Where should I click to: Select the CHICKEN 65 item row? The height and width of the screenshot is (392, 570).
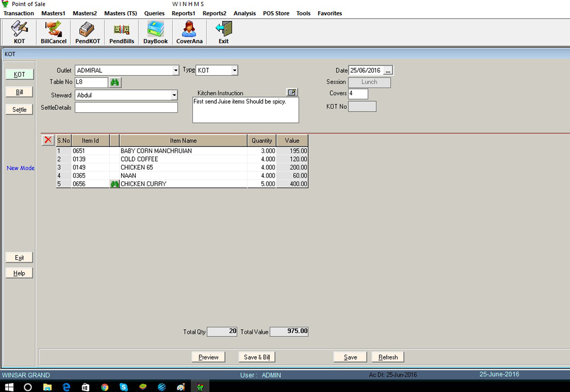click(182, 167)
